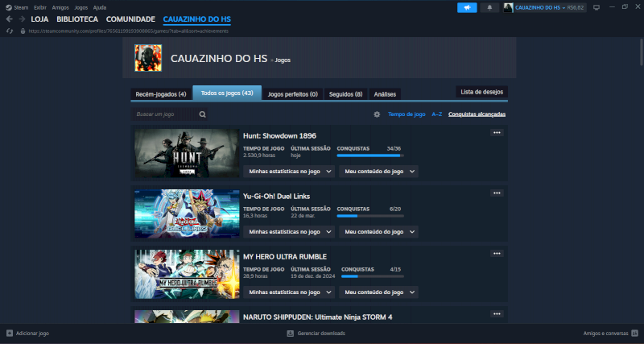
Task: Go back with the left arrow
Action: (10, 19)
